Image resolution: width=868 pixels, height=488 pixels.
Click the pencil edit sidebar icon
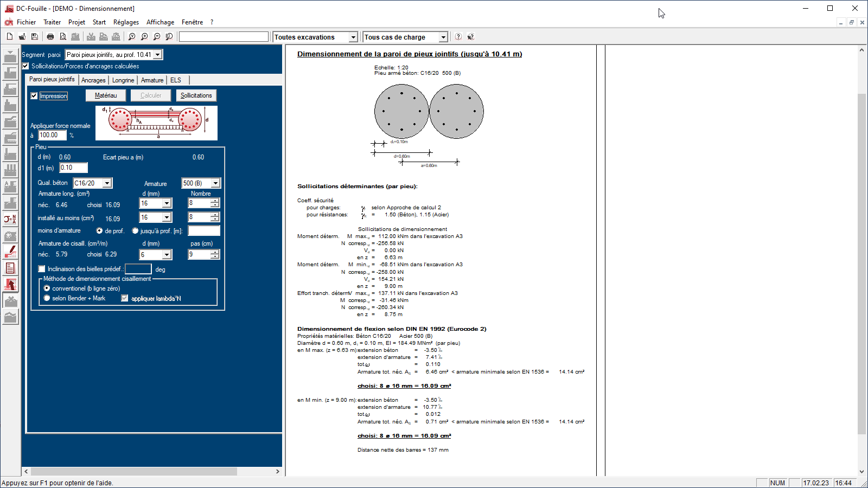10,252
